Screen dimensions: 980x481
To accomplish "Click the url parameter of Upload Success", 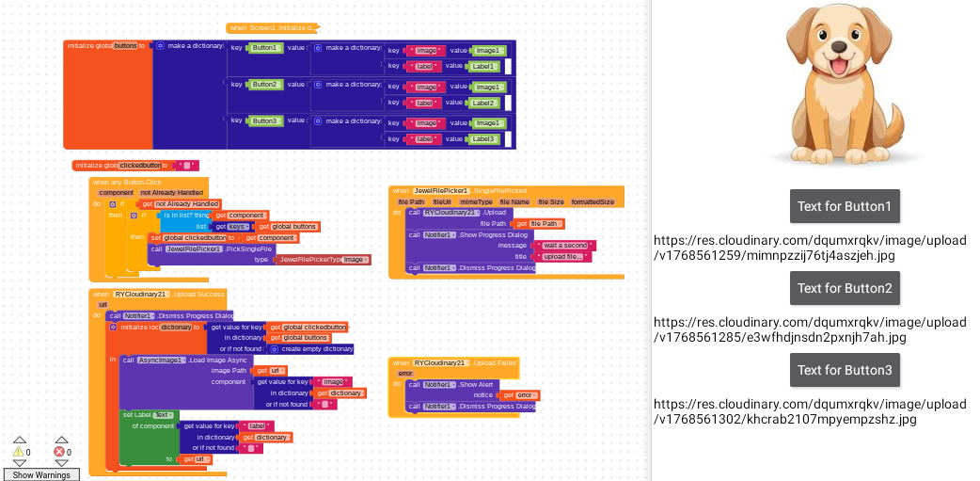I will click(x=103, y=305).
